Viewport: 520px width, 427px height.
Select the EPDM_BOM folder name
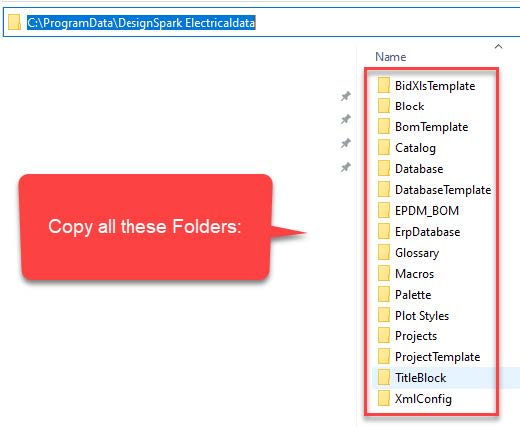click(x=427, y=211)
